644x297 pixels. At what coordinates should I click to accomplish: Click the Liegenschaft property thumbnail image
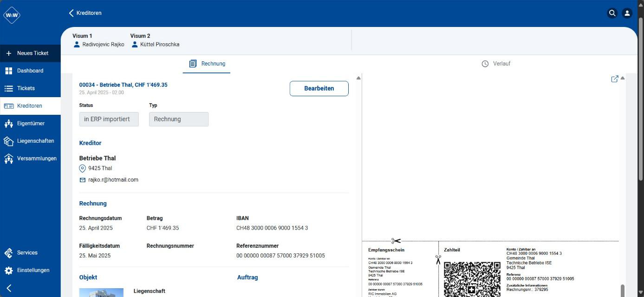pyautogui.click(x=101, y=292)
